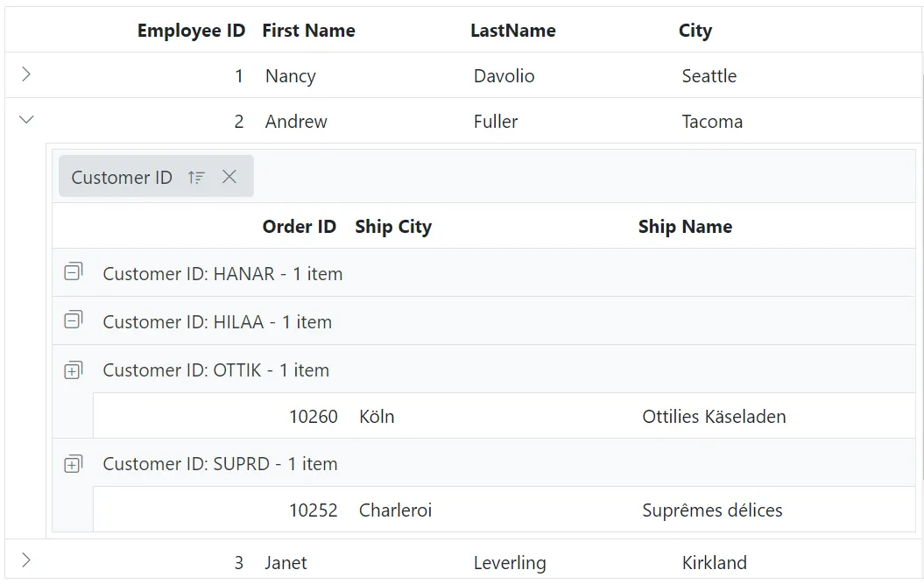Image resolution: width=924 pixels, height=584 pixels.
Task: Expand the OTTIK group using its plus icon
Action: 74,369
